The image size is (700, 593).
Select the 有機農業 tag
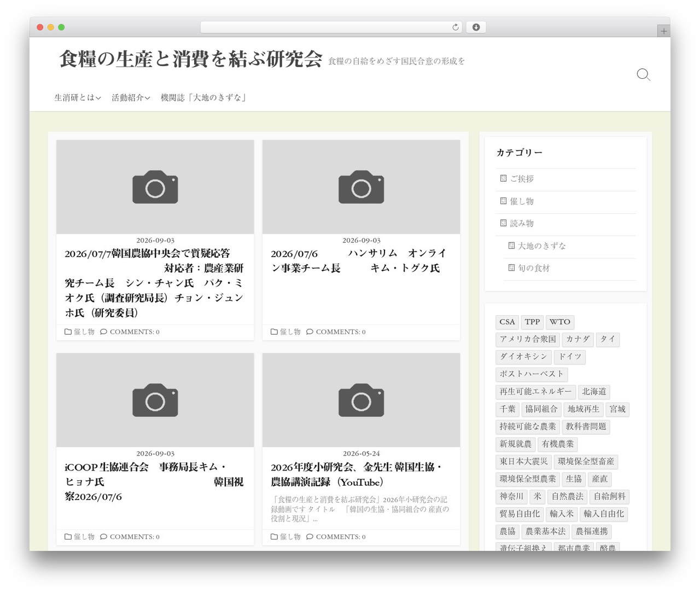coord(558,444)
